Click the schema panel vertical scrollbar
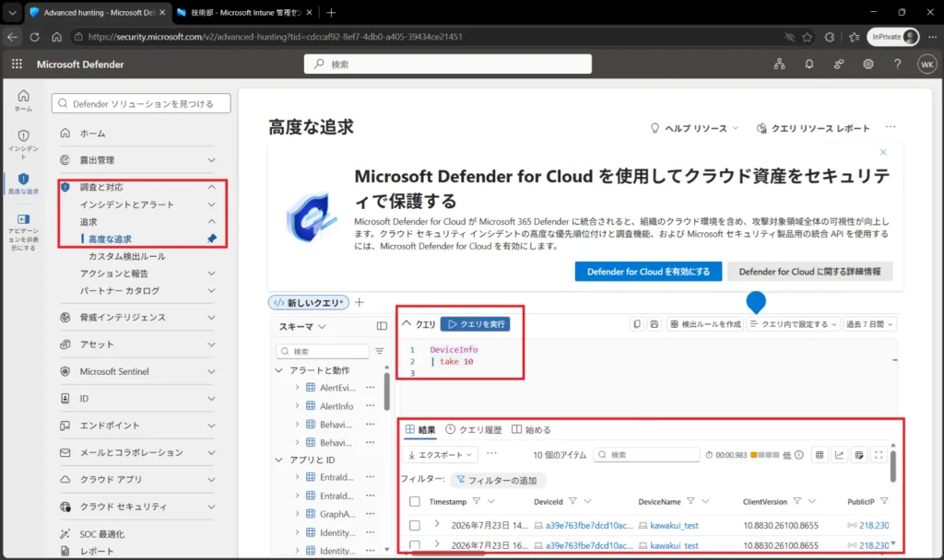 coord(386,391)
